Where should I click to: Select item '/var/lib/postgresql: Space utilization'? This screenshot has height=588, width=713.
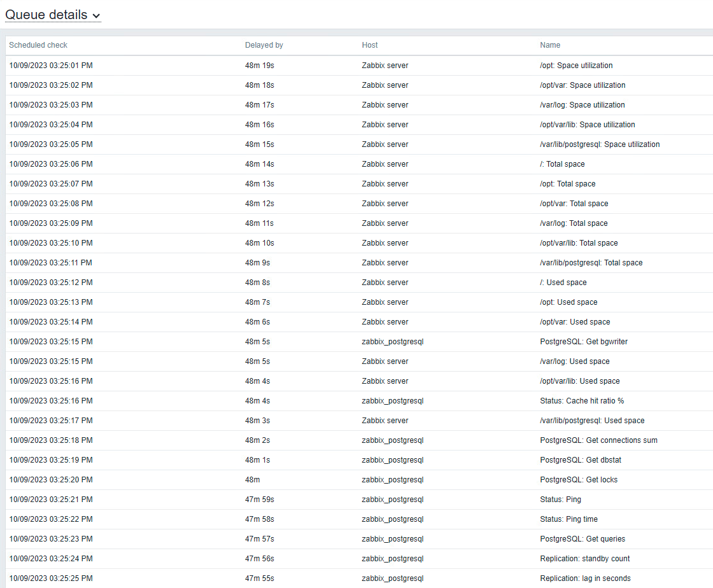click(x=600, y=144)
